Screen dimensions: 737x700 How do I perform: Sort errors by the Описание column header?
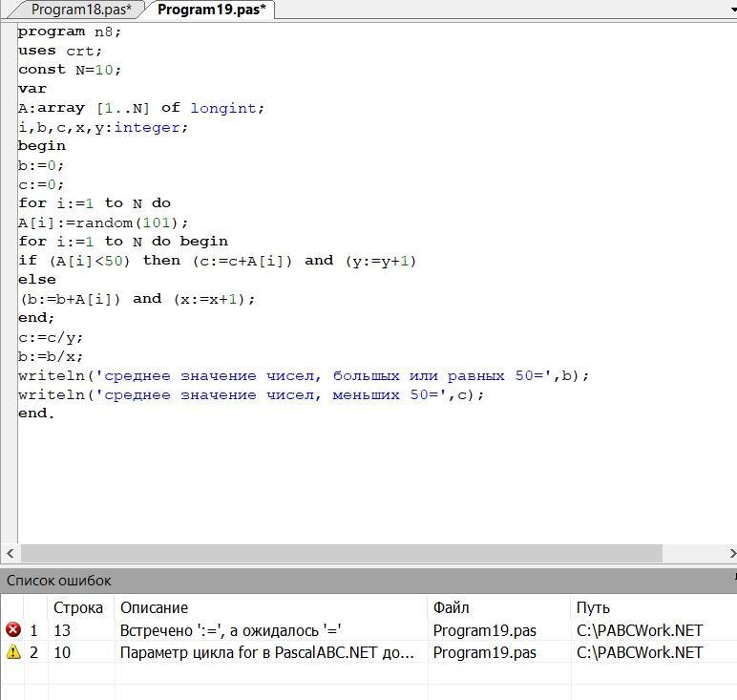tap(154, 607)
